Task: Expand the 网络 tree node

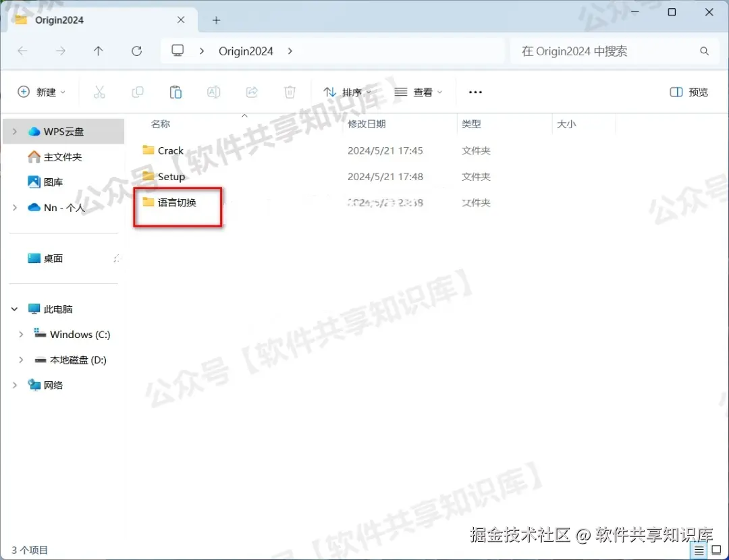Action: (x=15, y=385)
